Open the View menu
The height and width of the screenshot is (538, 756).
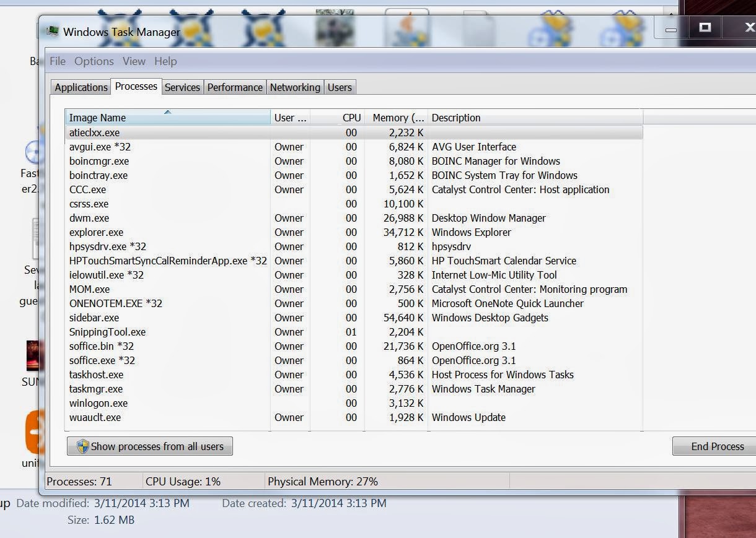134,61
